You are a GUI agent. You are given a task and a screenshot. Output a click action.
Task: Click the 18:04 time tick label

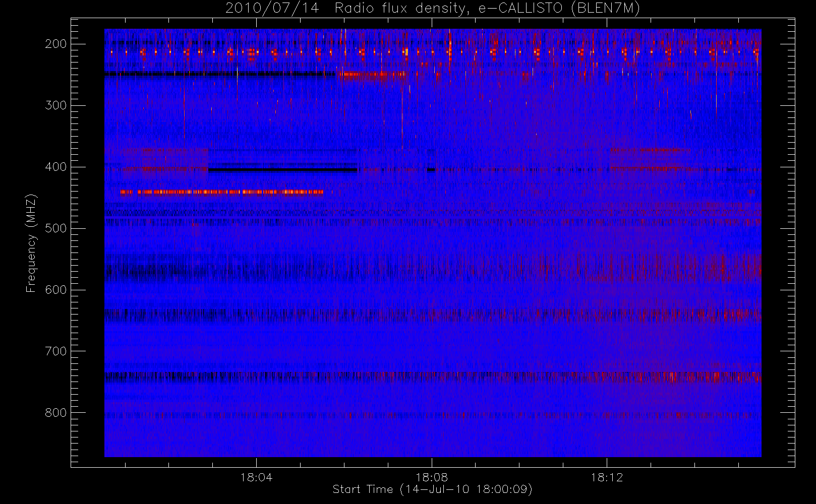click(x=256, y=477)
